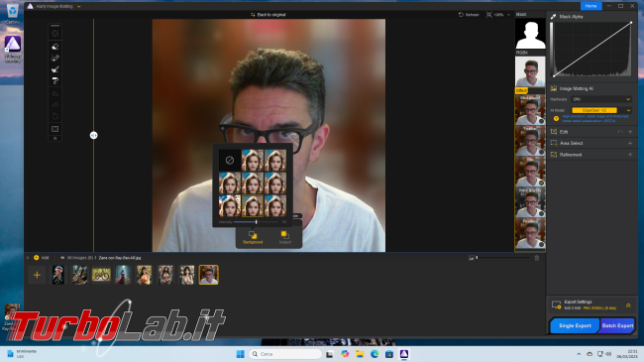This screenshot has height=362, width=644.
Task: Click the Reset circular arrow icon
Action: (x=55, y=116)
